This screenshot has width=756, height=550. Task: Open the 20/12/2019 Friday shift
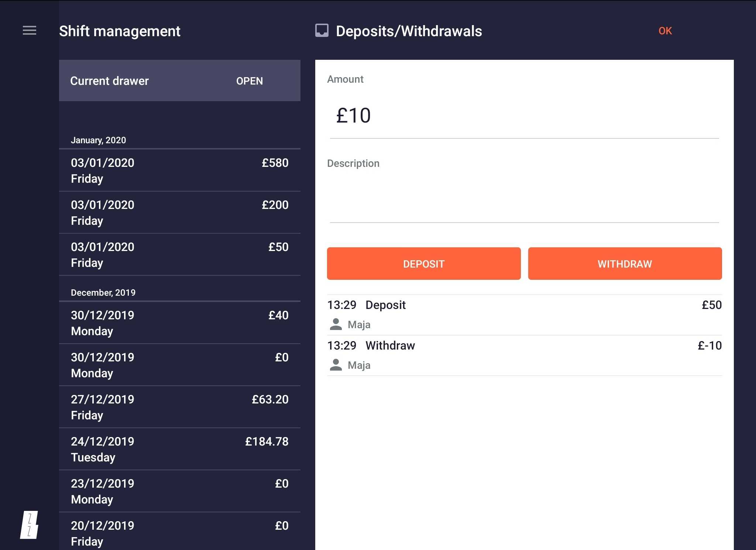[180, 532]
